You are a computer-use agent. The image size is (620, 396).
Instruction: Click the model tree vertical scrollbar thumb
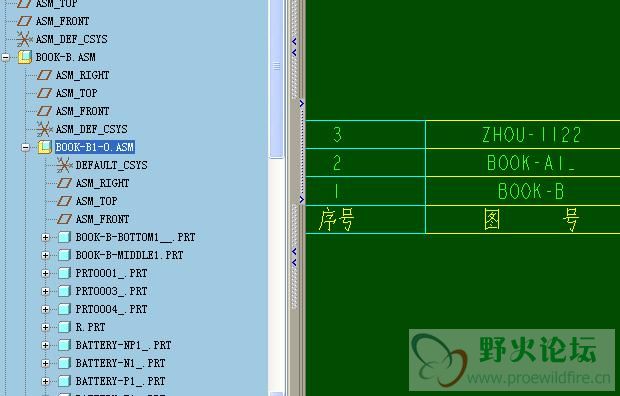pyautogui.click(x=276, y=79)
